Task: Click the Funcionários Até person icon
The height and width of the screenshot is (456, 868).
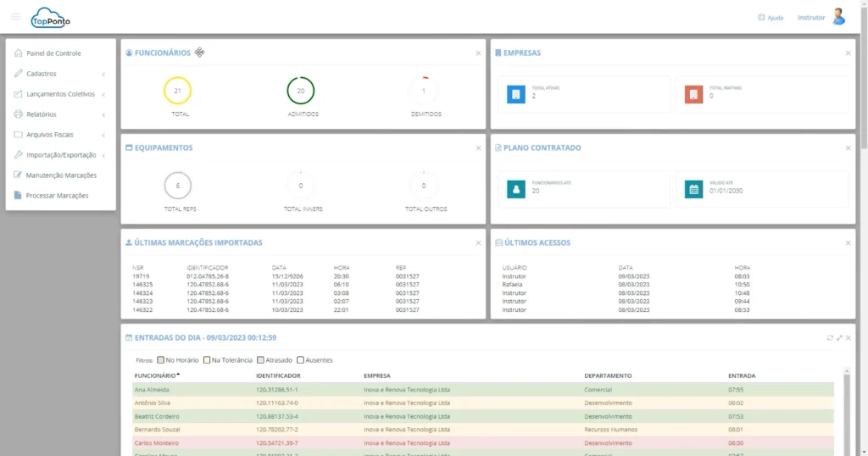Action: click(x=515, y=189)
